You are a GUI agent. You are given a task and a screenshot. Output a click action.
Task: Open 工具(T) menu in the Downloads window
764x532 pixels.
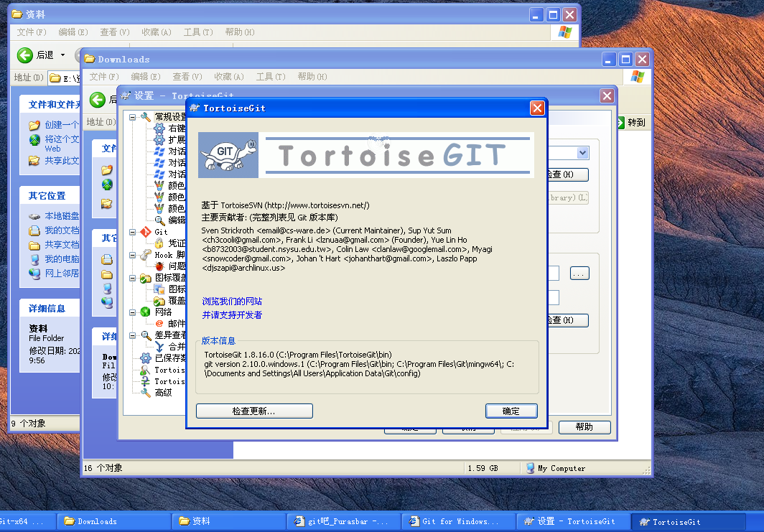point(271,77)
